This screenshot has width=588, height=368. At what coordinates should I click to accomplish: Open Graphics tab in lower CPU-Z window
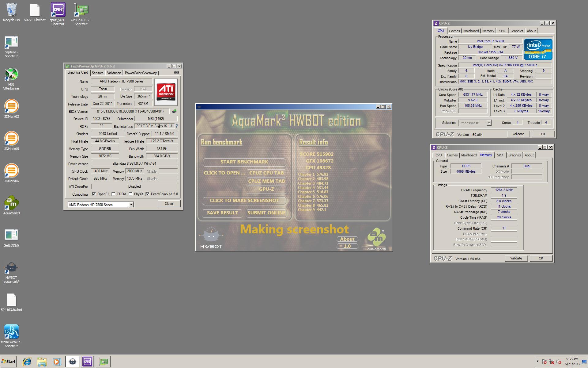pos(514,155)
